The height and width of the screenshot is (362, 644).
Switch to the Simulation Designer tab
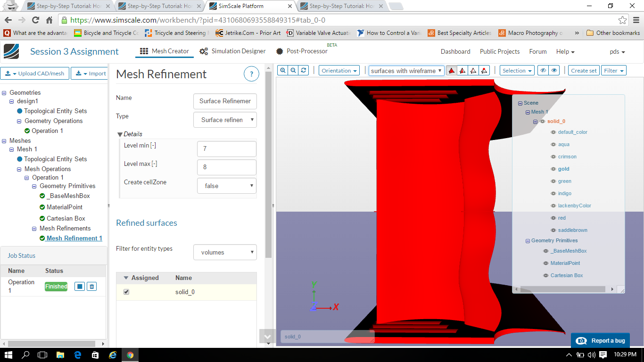[x=233, y=51]
